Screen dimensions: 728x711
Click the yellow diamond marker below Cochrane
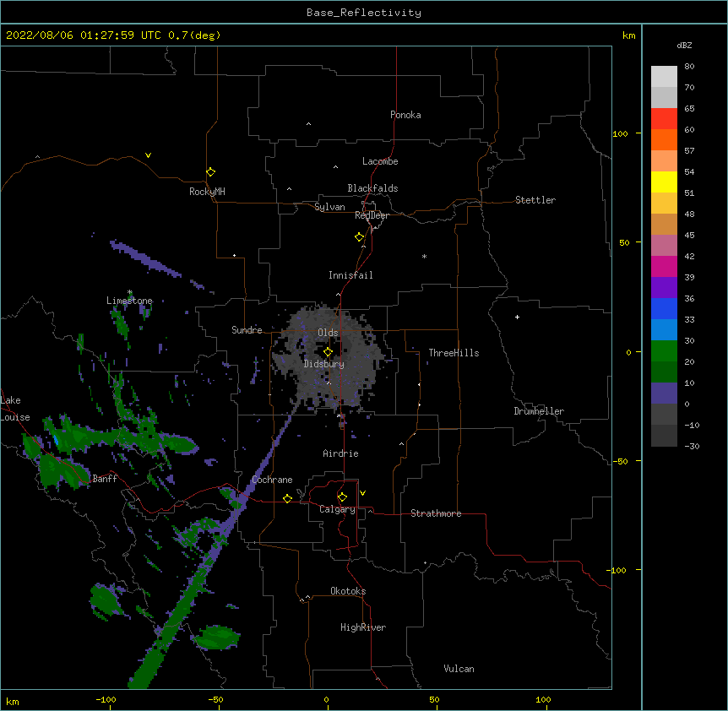pos(287,498)
